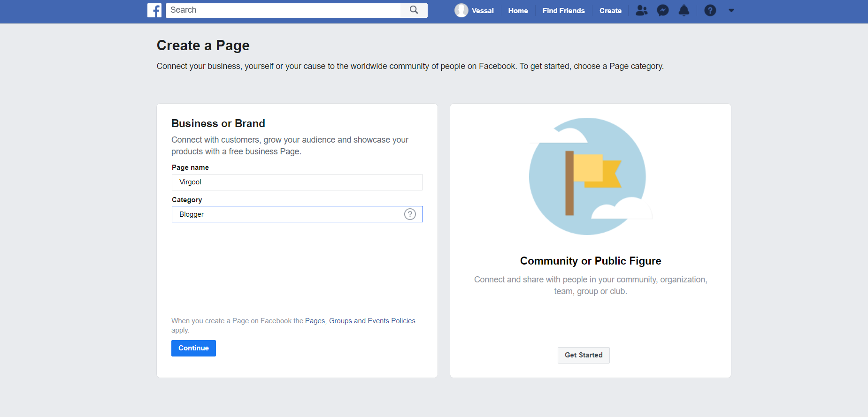Click the Category field containing Blogger
Image resolution: width=868 pixels, height=417 pixels.
pyautogui.click(x=297, y=214)
